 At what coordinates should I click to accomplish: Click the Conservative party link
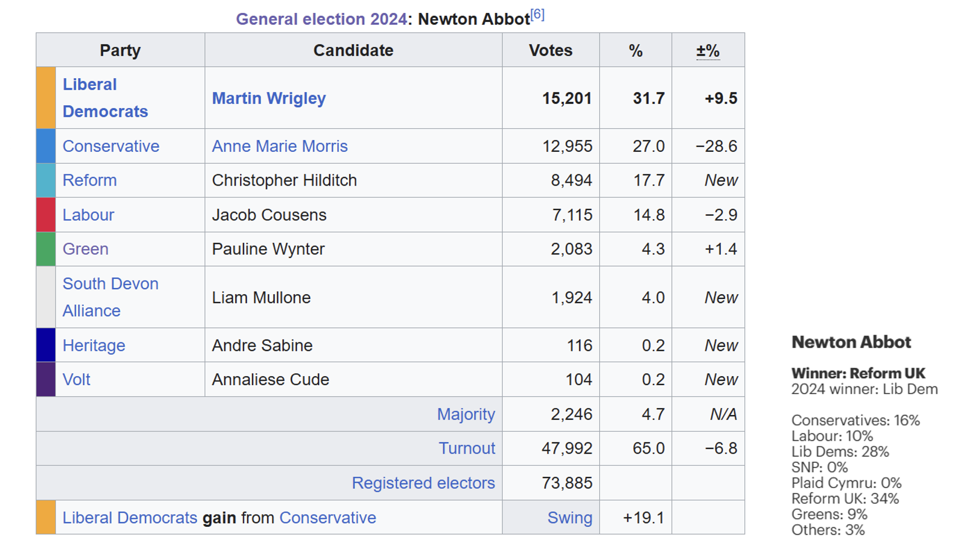pyautogui.click(x=111, y=146)
